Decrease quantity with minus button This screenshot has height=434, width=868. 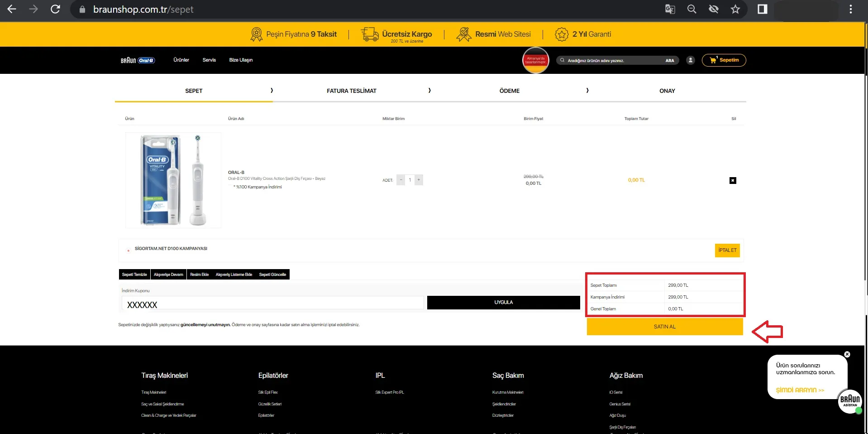(x=401, y=180)
